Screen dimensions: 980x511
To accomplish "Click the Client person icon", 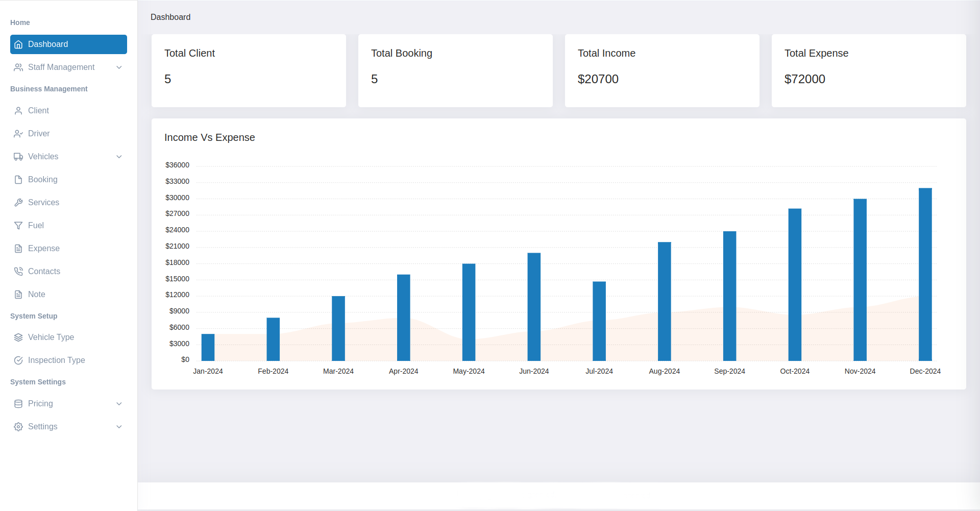I will click(x=18, y=111).
